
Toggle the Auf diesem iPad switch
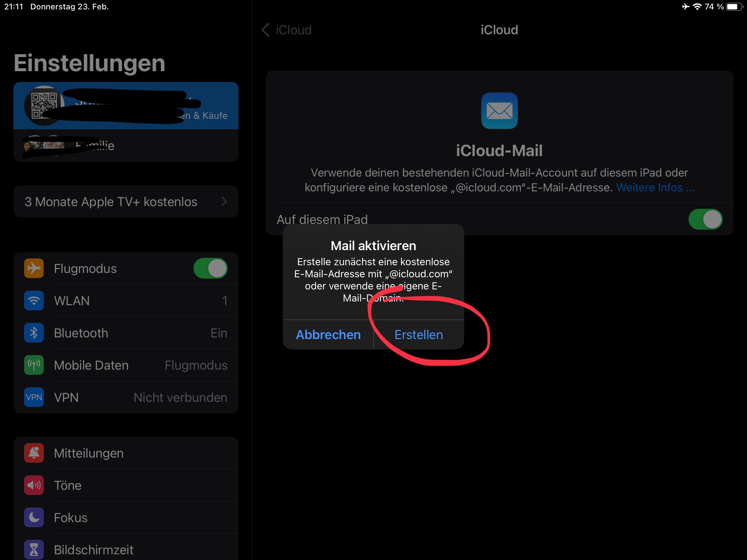tap(705, 220)
